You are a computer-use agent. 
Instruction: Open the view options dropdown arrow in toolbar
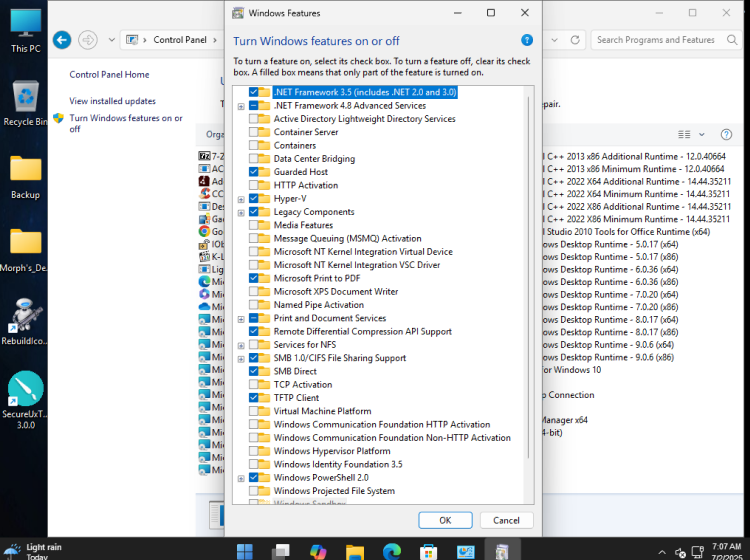[x=702, y=134]
